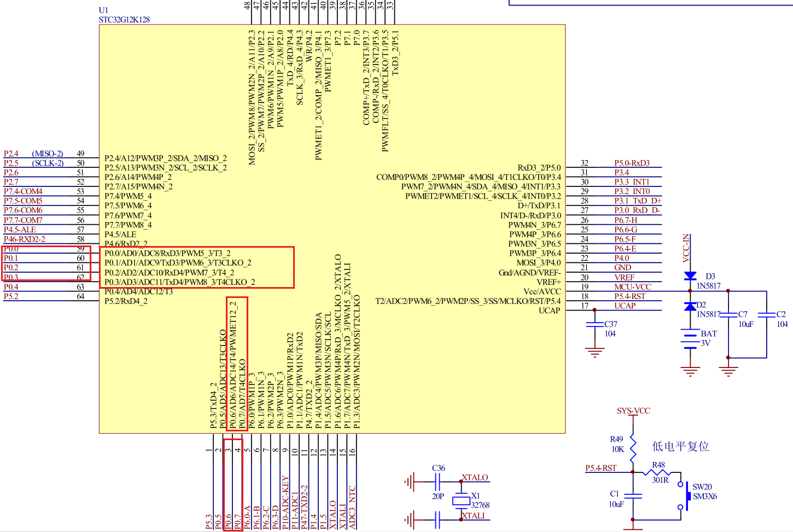793x532 pixels.
Task: Click bottom net label P11-ADC1
Action: 295,510
